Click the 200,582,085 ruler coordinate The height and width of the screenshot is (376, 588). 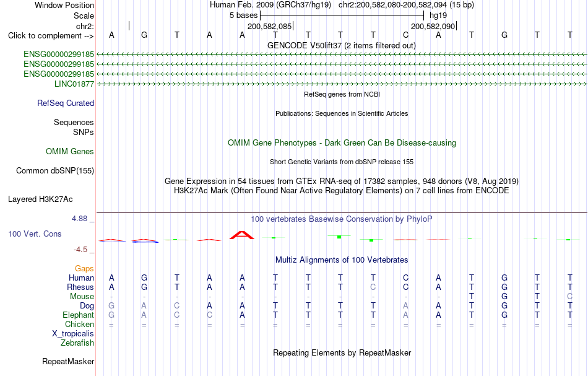[x=269, y=26]
